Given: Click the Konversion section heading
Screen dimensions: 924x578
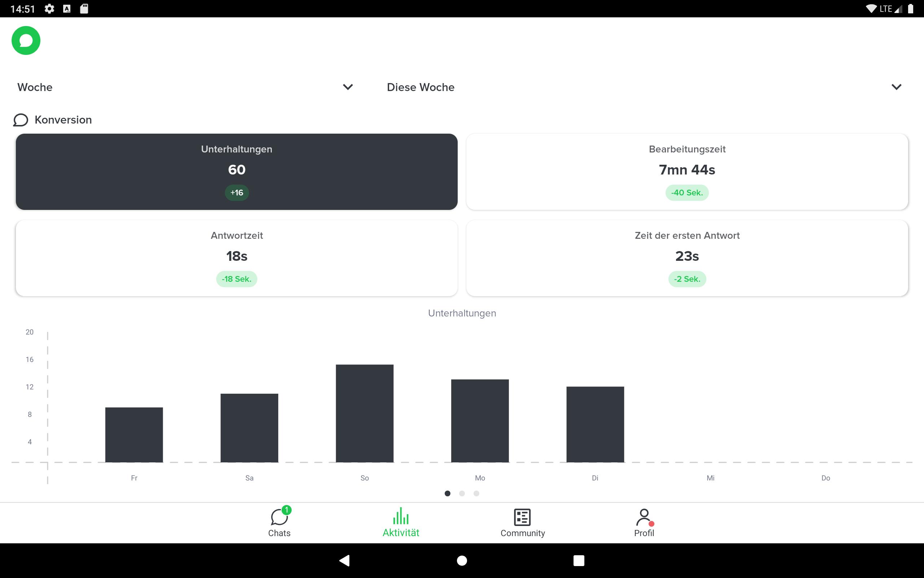Looking at the screenshot, I should pyautogui.click(x=64, y=120).
